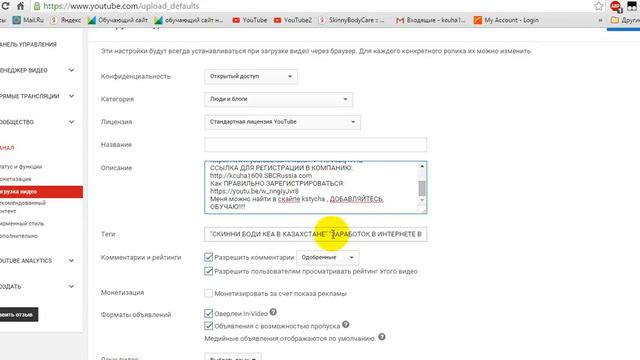The image size is (640, 360).
Task: Reload the page with the refresh icon
Action: (5, 6)
